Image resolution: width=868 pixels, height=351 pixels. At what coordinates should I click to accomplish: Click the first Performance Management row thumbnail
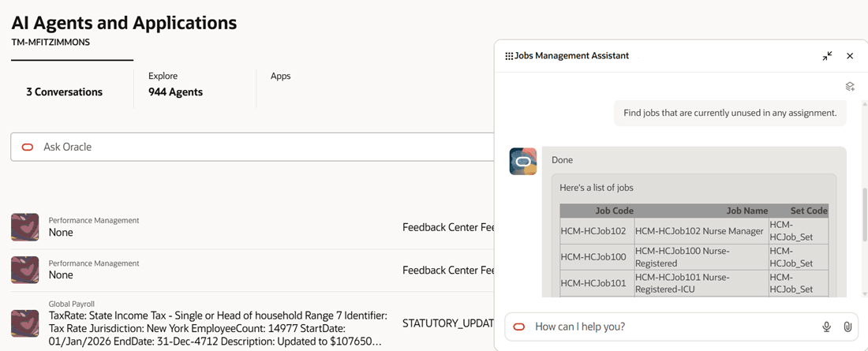pos(25,227)
